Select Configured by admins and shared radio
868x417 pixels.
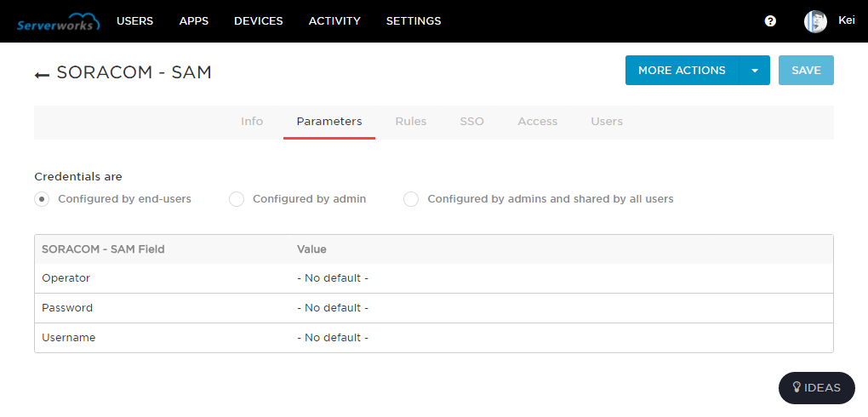411,199
